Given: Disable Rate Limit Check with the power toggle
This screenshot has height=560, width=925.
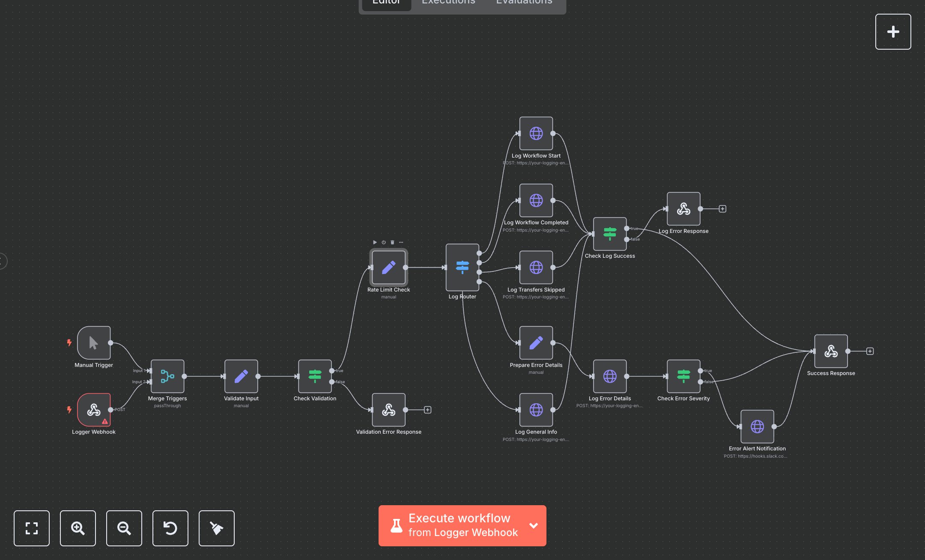Looking at the screenshot, I should [383, 242].
